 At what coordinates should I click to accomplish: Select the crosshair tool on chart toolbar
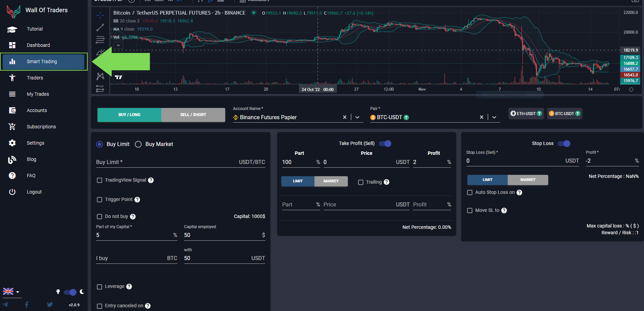pyautogui.click(x=100, y=15)
